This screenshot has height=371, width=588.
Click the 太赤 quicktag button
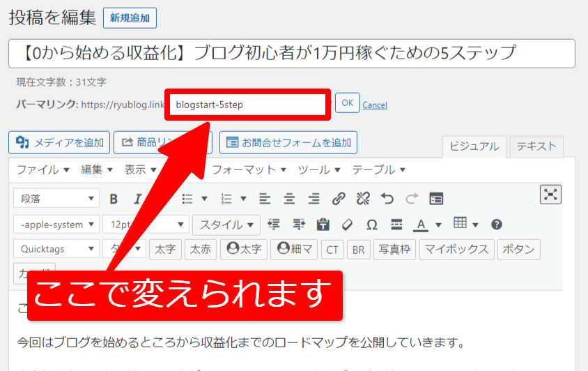(x=201, y=250)
